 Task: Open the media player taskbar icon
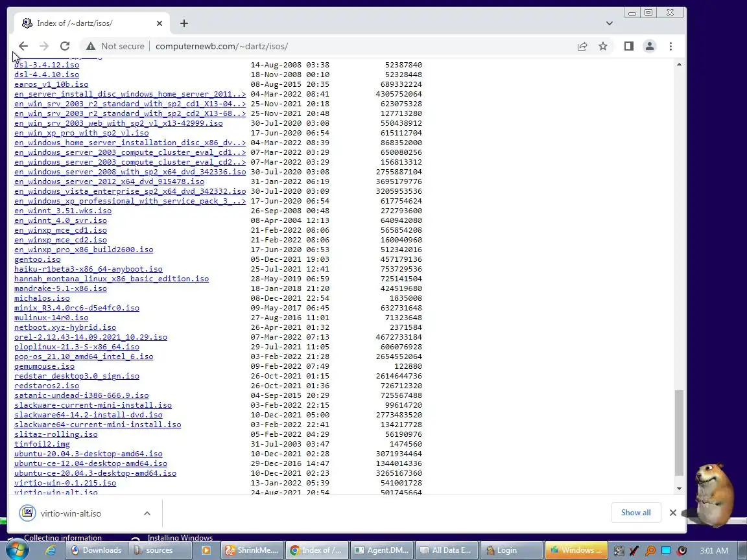pyautogui.click(x=206, y=550)
